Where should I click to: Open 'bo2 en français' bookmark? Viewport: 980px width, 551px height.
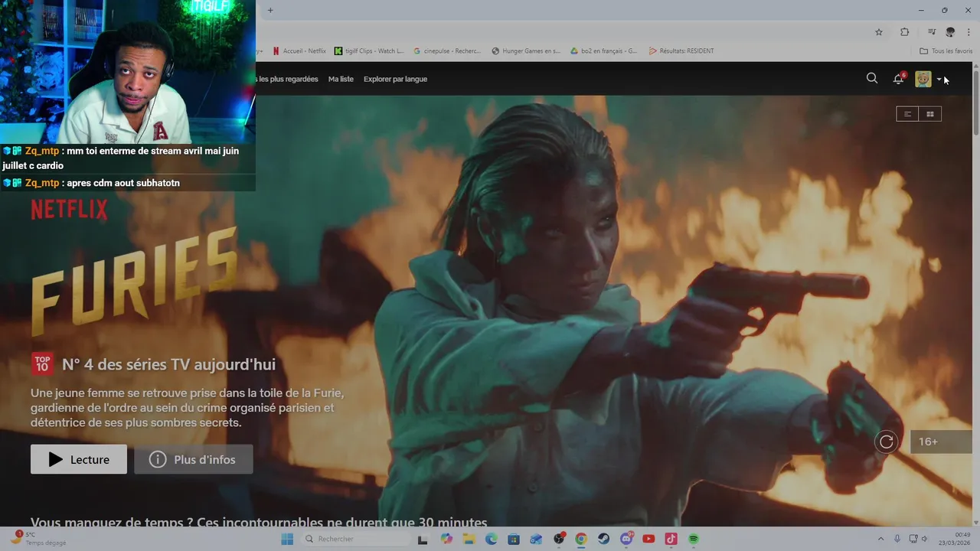(604, 51)
